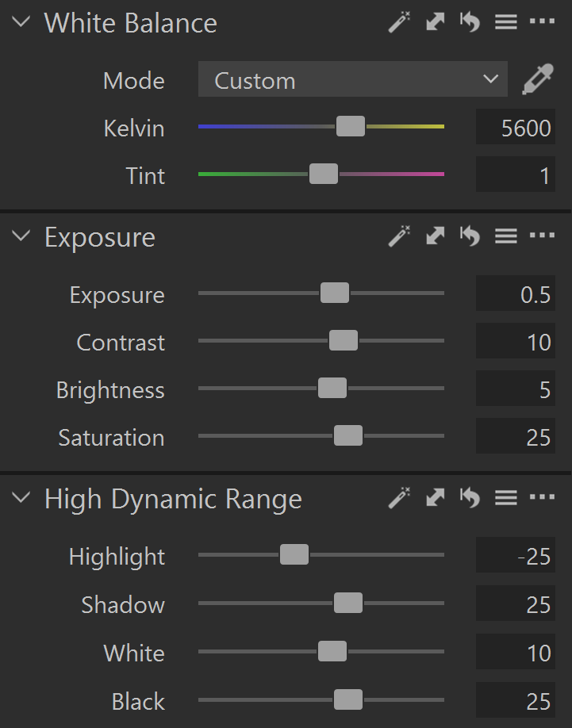The image size is (572, 728).
Task: Click the Saturation value input field
Action: click(516, 437)
